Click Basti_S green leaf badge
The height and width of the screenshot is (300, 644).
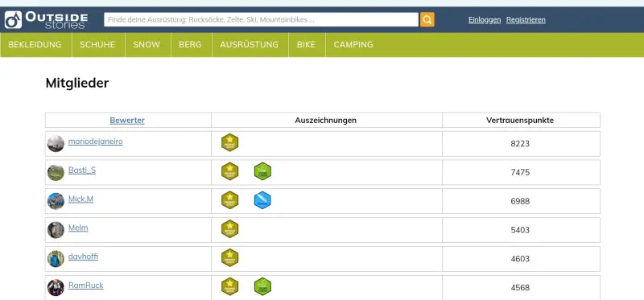[262, 171]
